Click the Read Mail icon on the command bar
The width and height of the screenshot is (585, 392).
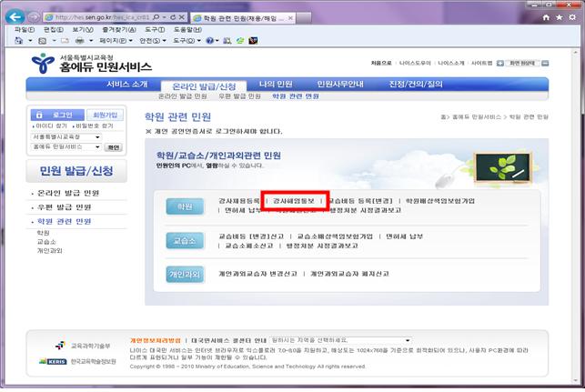pyautogui.click(x=65, y=41)
